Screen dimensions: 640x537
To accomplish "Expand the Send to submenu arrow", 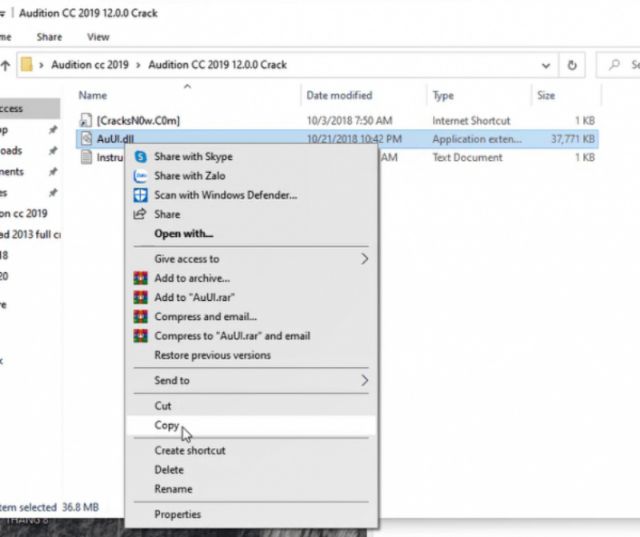I will 364,380.
